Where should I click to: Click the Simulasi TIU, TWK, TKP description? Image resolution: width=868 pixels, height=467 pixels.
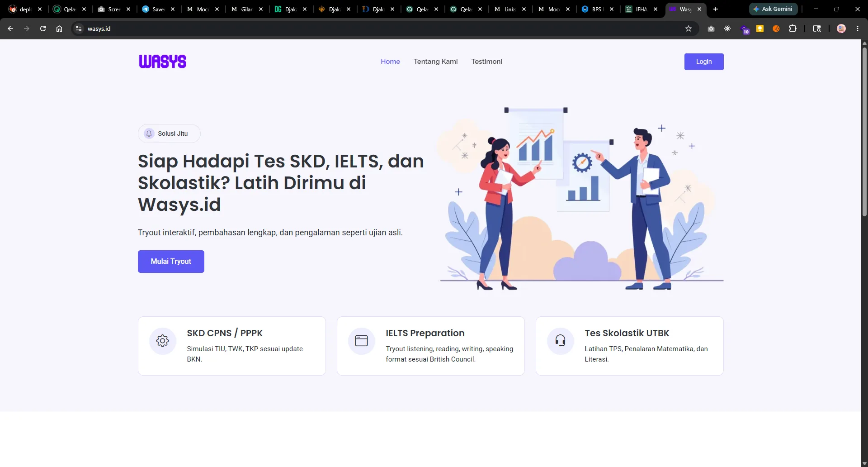pyautogui.click(x=245, y=354)
